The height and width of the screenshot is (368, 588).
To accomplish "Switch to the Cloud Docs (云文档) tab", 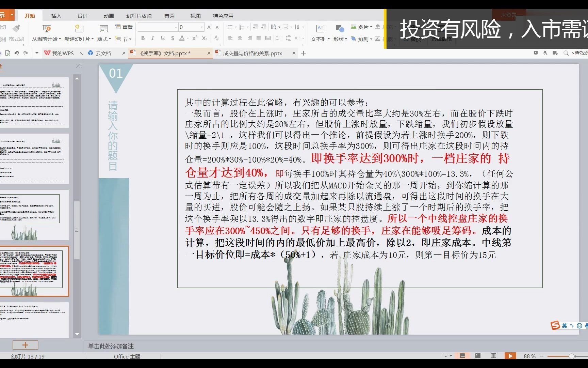I will [103, 53].
